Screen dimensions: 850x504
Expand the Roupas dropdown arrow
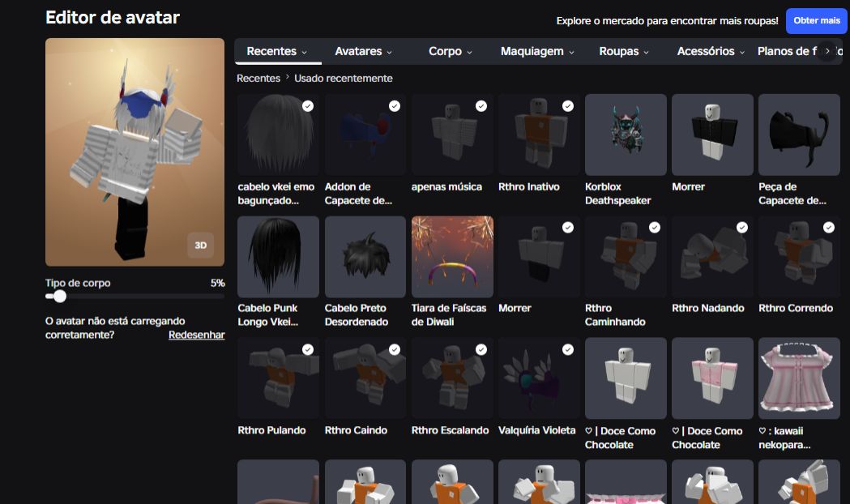click(646, 53)
